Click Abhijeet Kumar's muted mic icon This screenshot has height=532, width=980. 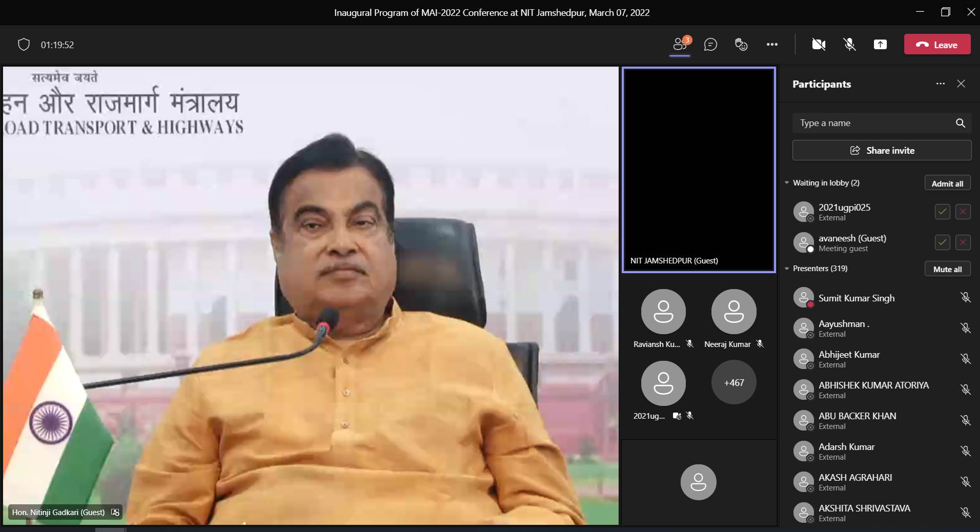click(965, 359)
